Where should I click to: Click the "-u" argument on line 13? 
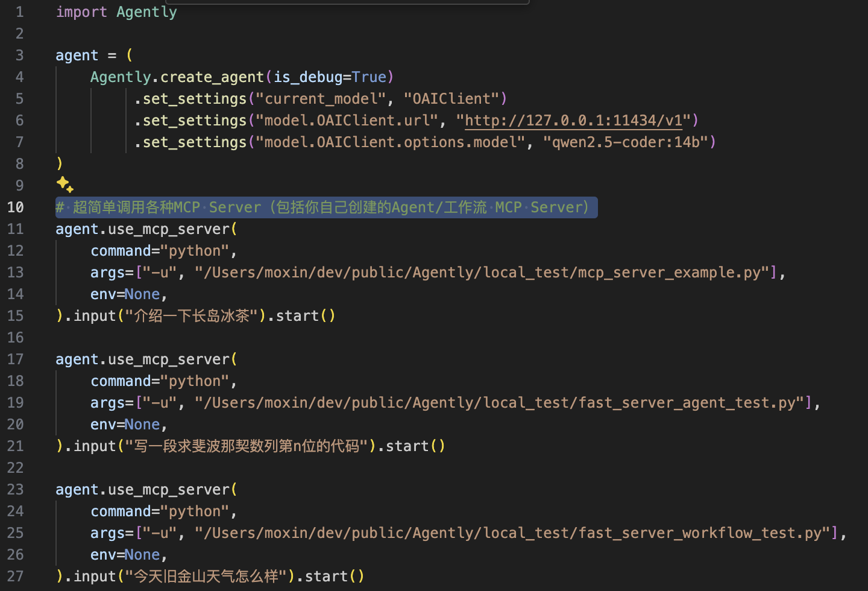160,273
